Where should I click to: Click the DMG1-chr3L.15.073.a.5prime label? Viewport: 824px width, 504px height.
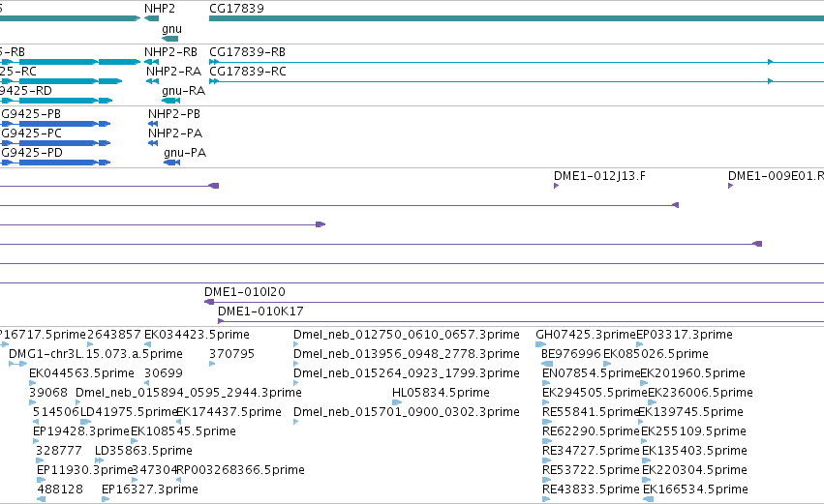pos(96,354)
